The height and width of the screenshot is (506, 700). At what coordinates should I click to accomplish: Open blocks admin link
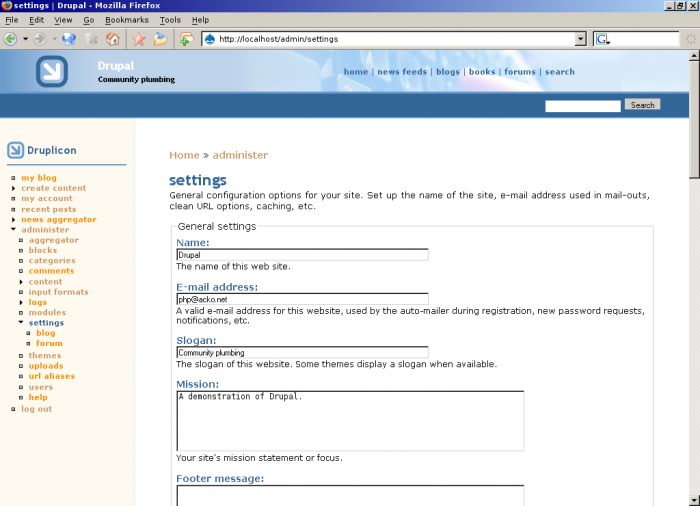point(43,251)
